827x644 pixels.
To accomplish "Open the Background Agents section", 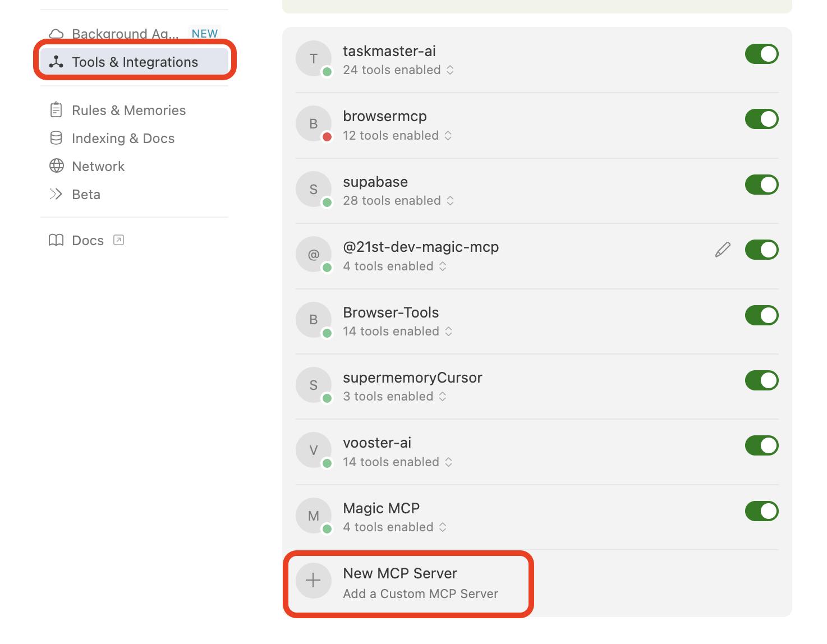I will point(135,34).
